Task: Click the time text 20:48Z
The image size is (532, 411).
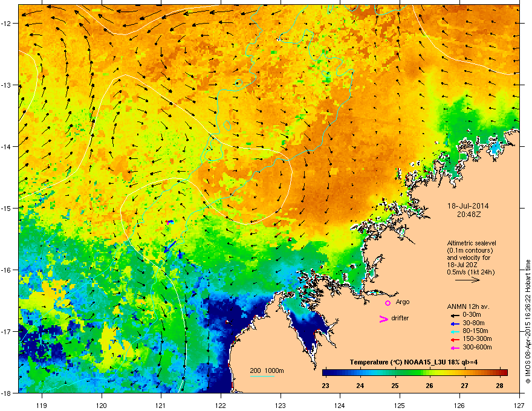Action: click(x=469, y=215)
